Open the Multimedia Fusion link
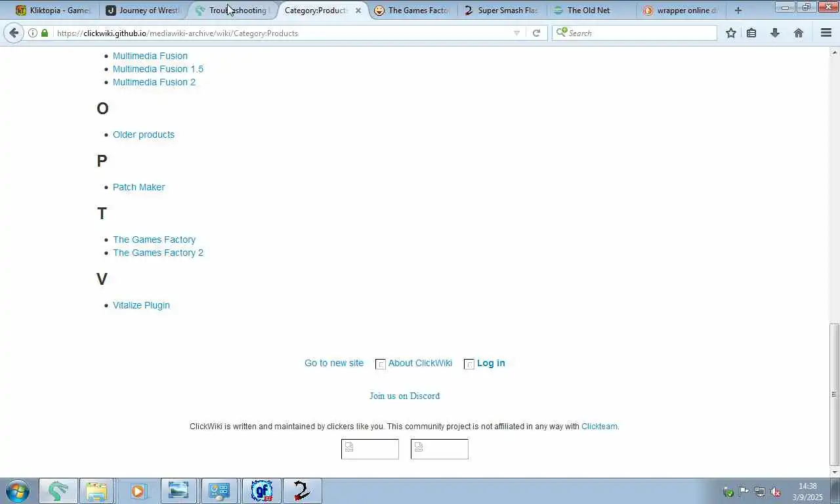840x504 pixels. (150, 56)
